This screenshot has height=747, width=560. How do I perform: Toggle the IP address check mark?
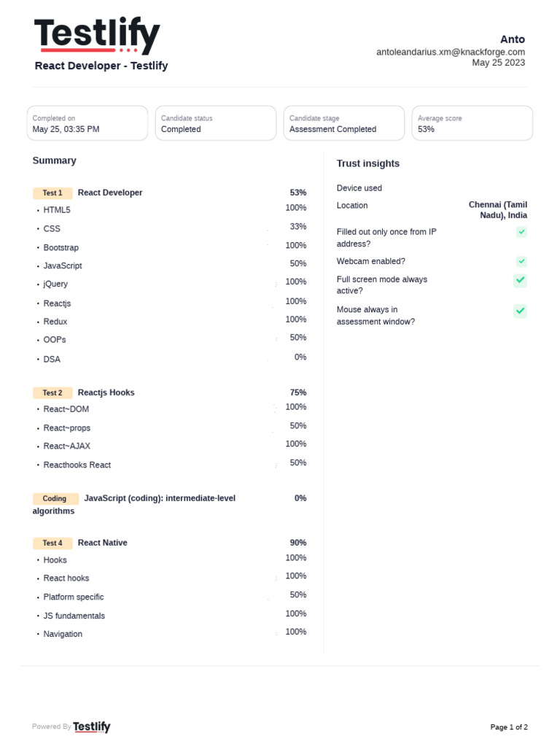coord(521,232)
